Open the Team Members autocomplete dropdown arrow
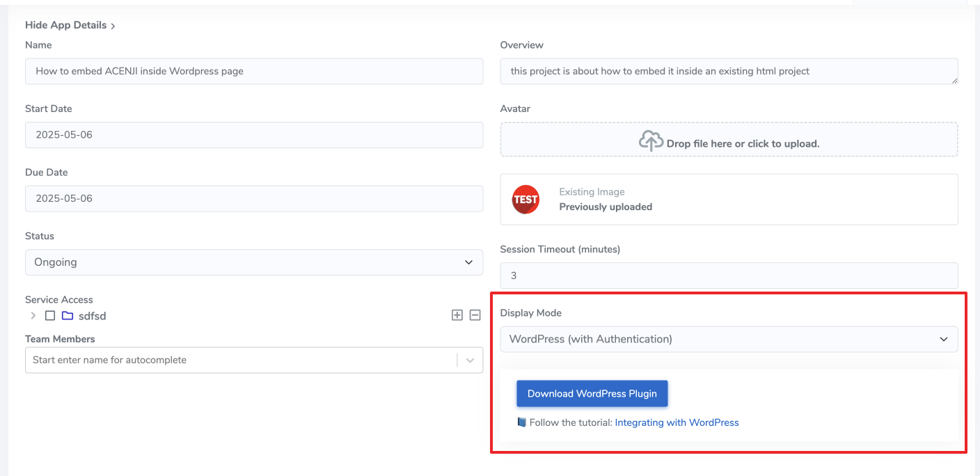 (x=470, y=360)
